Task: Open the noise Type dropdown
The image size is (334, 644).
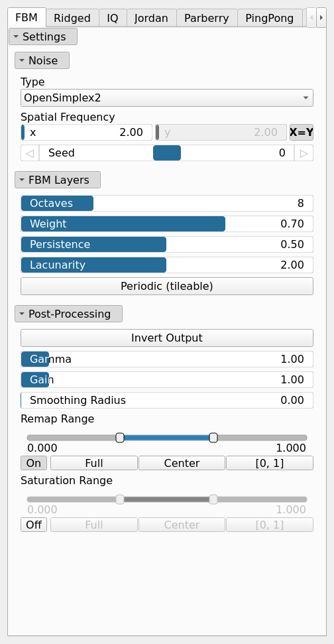Action: click(167, 97)
